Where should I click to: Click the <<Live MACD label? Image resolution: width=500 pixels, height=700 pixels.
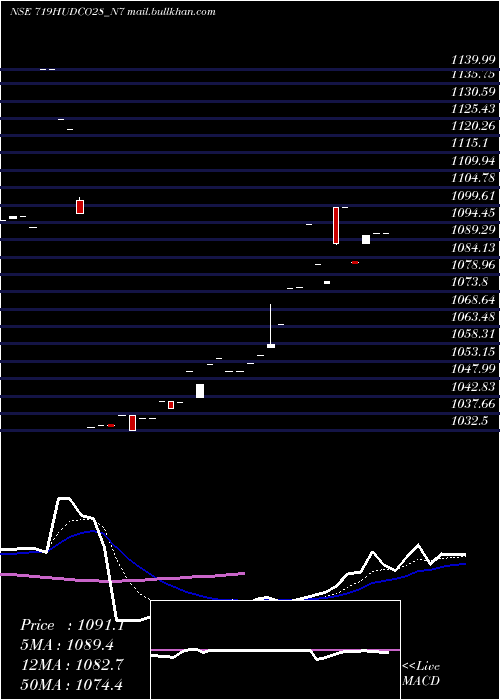421,673
